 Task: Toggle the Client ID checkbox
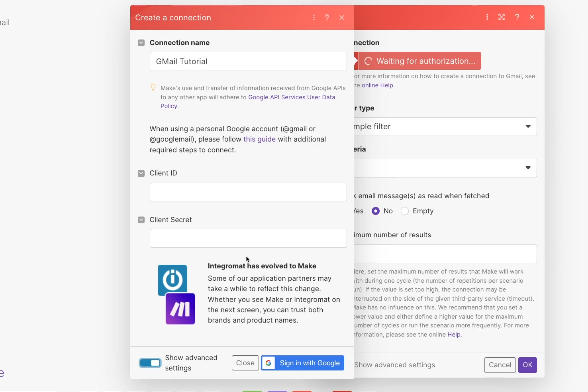(x=141, y=173)
